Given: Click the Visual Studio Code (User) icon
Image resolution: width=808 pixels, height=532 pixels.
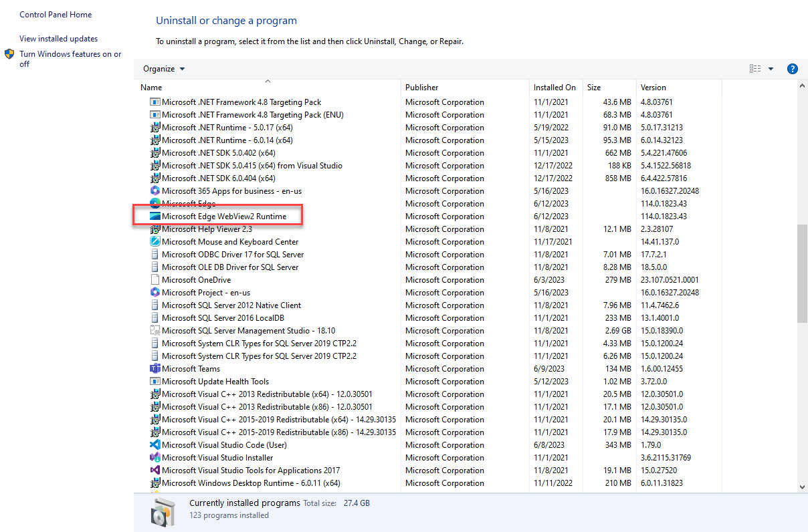Looking at the screenshot, I should click(x=155, y=445).
